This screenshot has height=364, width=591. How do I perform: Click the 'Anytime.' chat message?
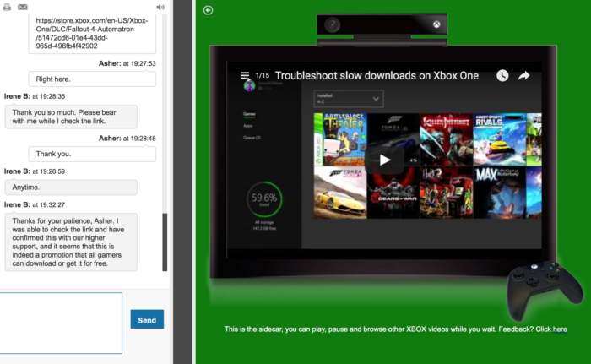click(71, 187)
